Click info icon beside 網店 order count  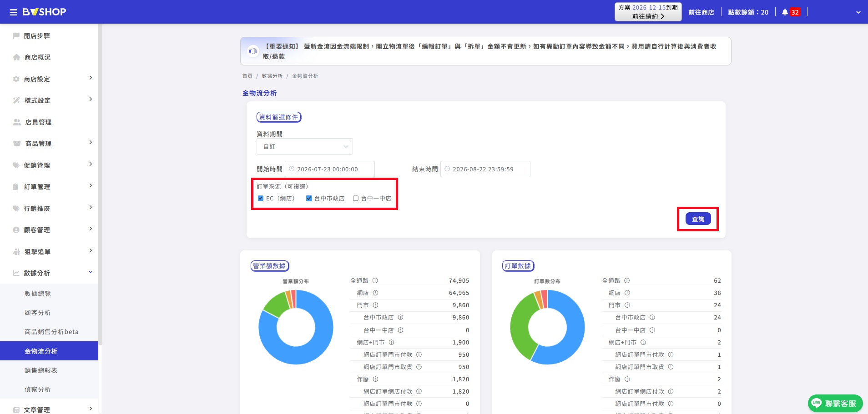point(627,293)
